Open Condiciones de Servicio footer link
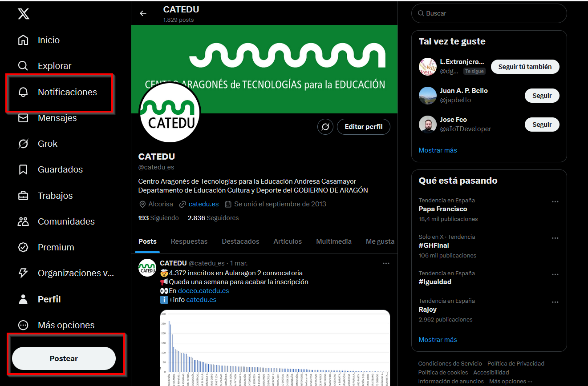This screenshot has height=386, width=588. [x=450, y=363]
